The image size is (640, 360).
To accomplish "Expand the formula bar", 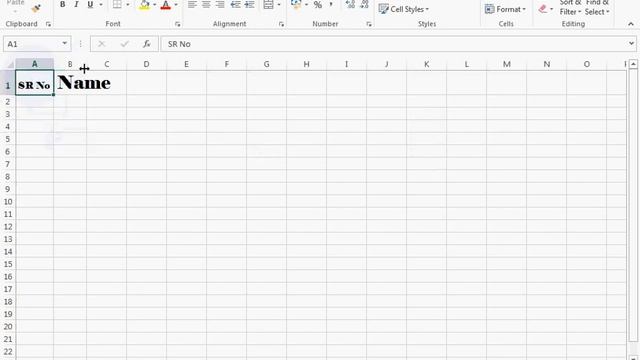I will pos(631,44).
